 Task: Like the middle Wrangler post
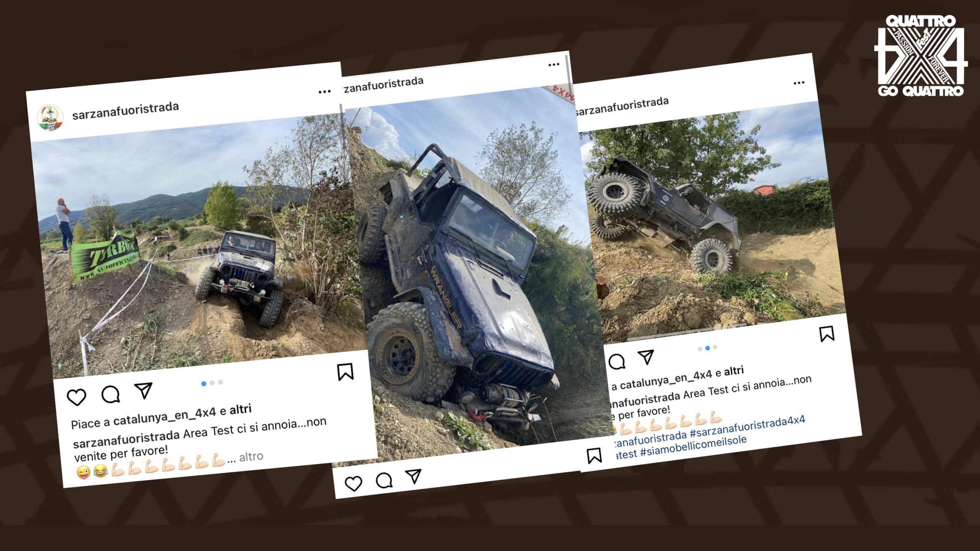pyautogui.click(x=353, y=484)
